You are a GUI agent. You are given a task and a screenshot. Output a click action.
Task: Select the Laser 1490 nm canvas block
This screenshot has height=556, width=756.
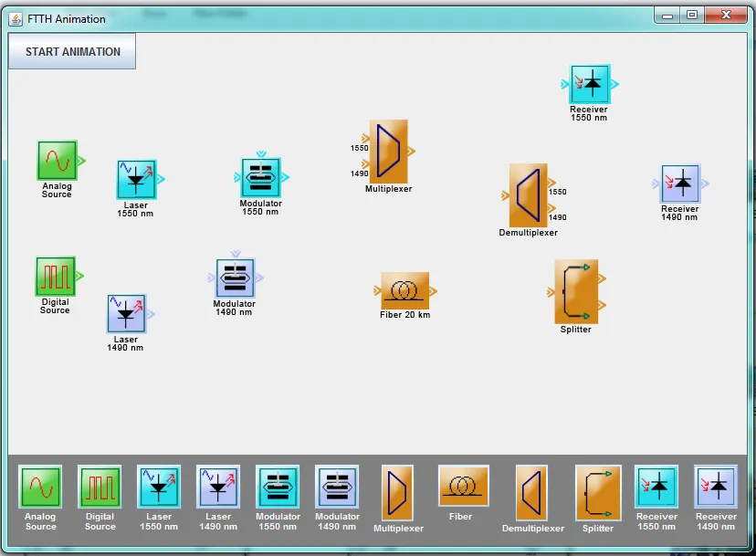[x=126, y=314]
